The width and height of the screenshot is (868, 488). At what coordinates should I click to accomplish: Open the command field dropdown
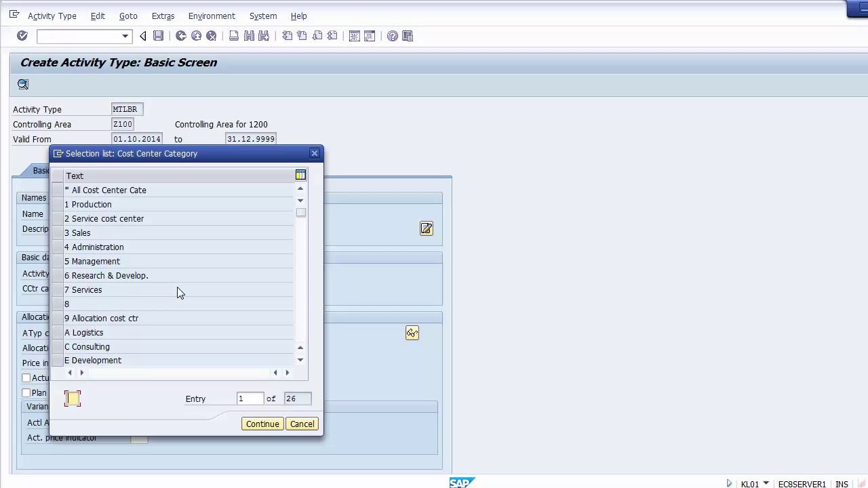pyautogui.click(x=125, y=36)
